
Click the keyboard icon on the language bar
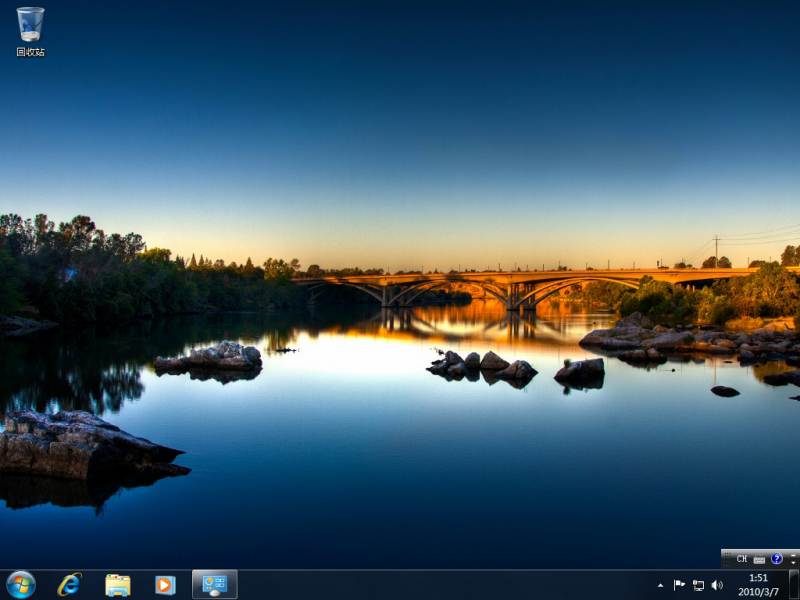click(759, 559)
